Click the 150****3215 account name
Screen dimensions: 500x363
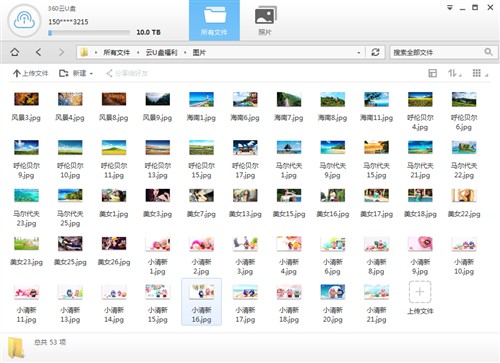click(68, 22)
